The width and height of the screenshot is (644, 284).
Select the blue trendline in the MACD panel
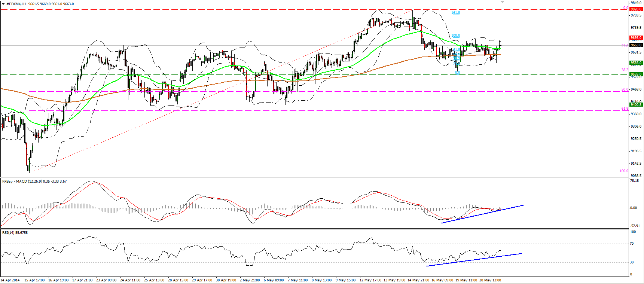(x=482, y=214)
